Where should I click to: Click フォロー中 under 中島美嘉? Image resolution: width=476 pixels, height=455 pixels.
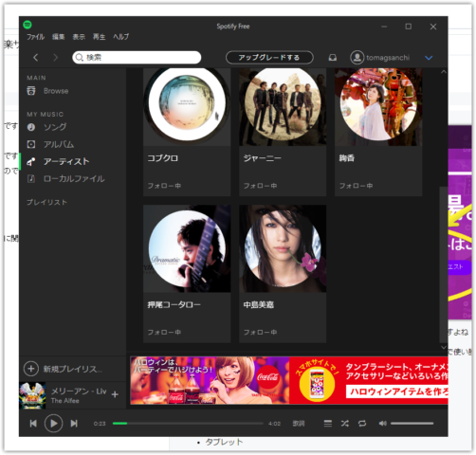click(x=260, y=332)
